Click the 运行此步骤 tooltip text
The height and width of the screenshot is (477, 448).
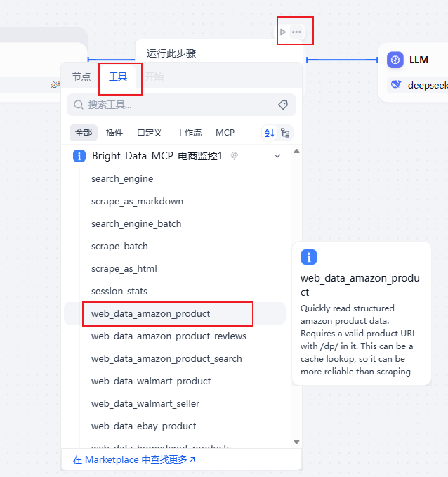click(x=171, y=53)
